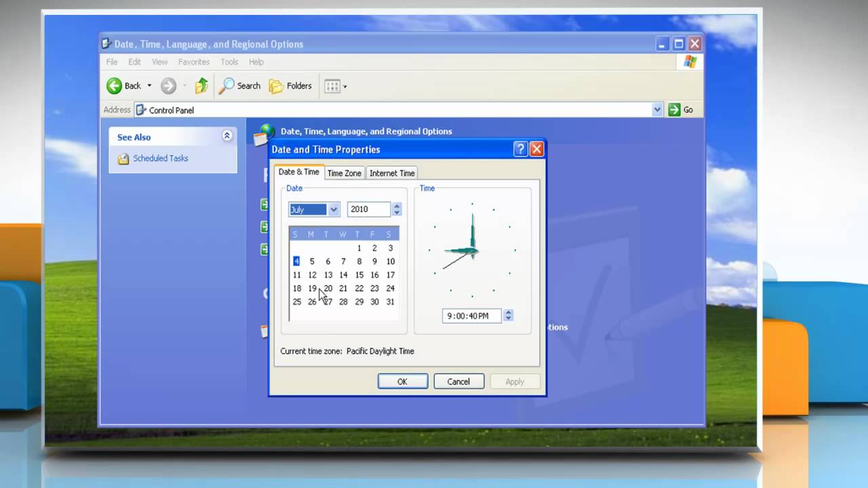The height and width of the screenshot is (488, 868).
Task: Click Cancel in Date and Time Properties
Action: click(x=458, y=382)
